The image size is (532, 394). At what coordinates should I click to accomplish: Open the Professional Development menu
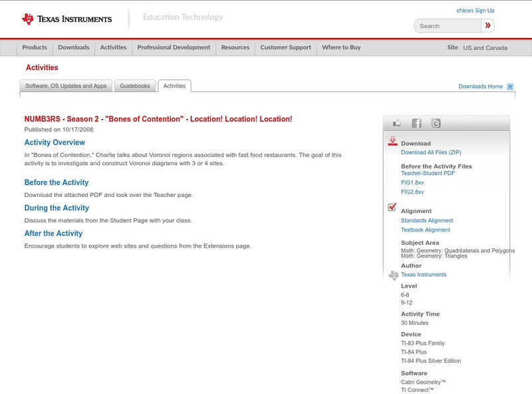tap(174, 47)
